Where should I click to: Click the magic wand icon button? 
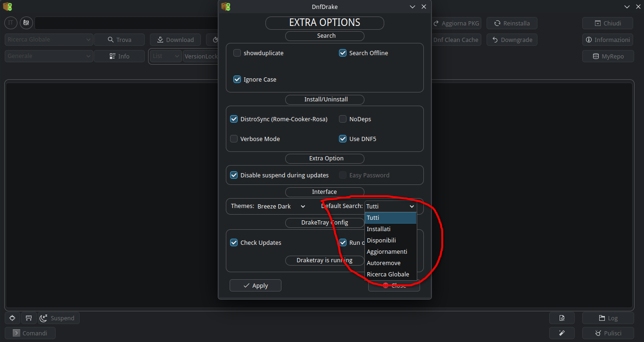click(561, 333)
